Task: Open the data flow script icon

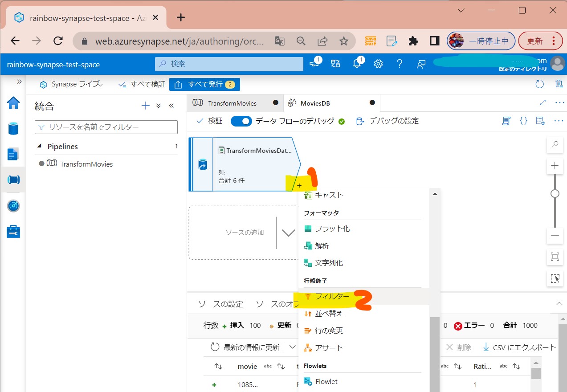Action: pos(506,121)
